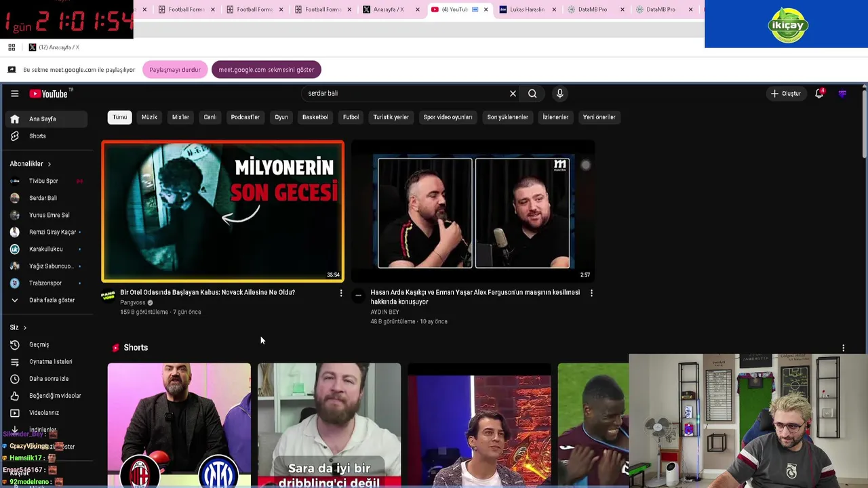
Task: Select the Yeni öneriler chip
Action: 599,117
